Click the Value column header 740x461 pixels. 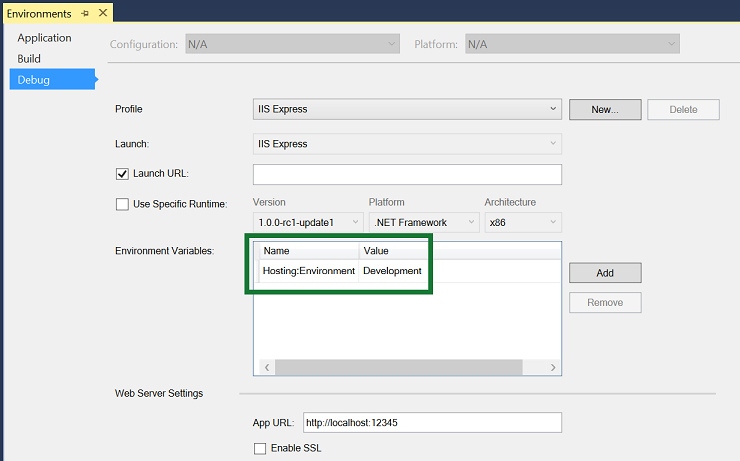(392, 251)
